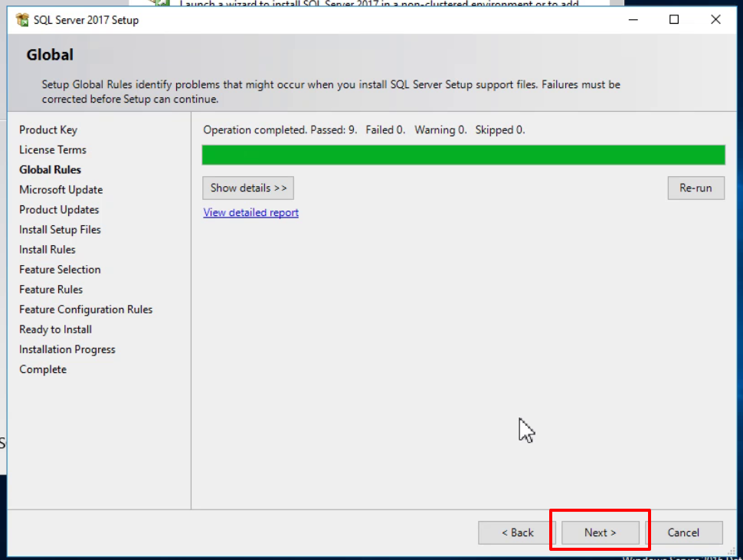Re-run the global rules check

click(x=696, y=188)
